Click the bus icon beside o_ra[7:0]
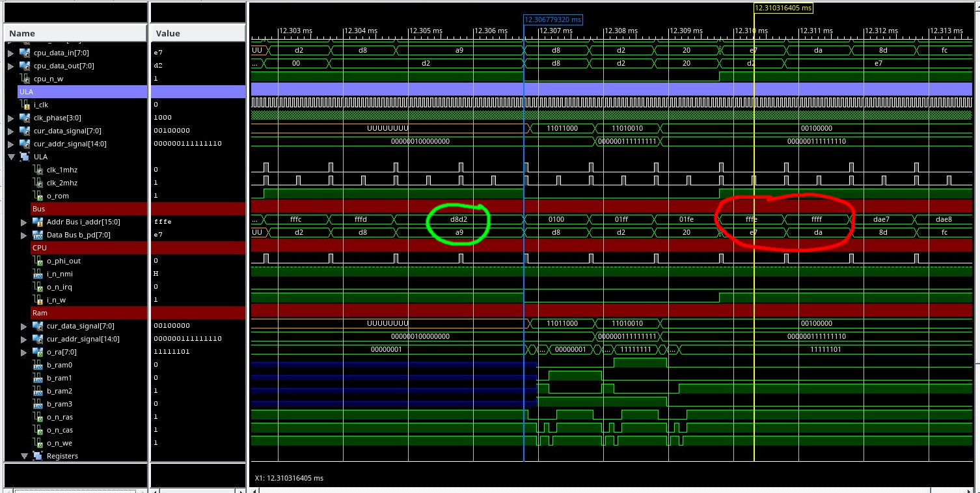The image size is (980, 493). point(37,352)
